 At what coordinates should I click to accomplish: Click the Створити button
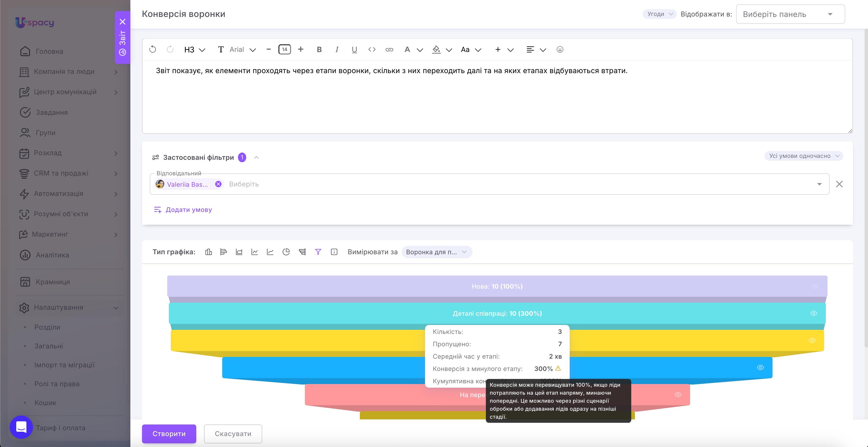(169, 433)
